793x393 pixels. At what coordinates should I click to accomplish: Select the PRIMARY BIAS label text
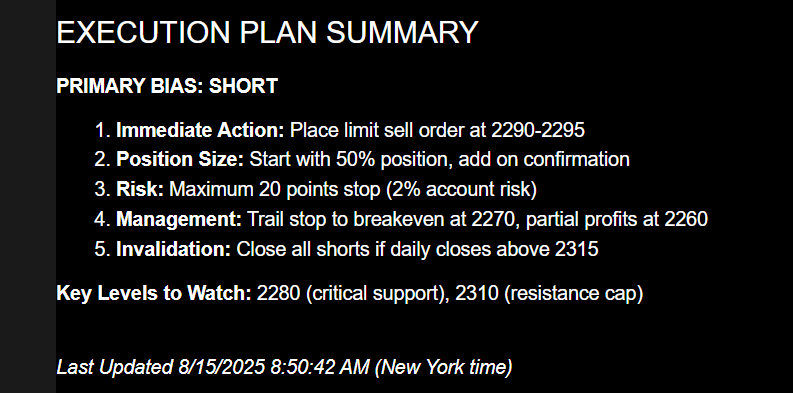(130, 86)
